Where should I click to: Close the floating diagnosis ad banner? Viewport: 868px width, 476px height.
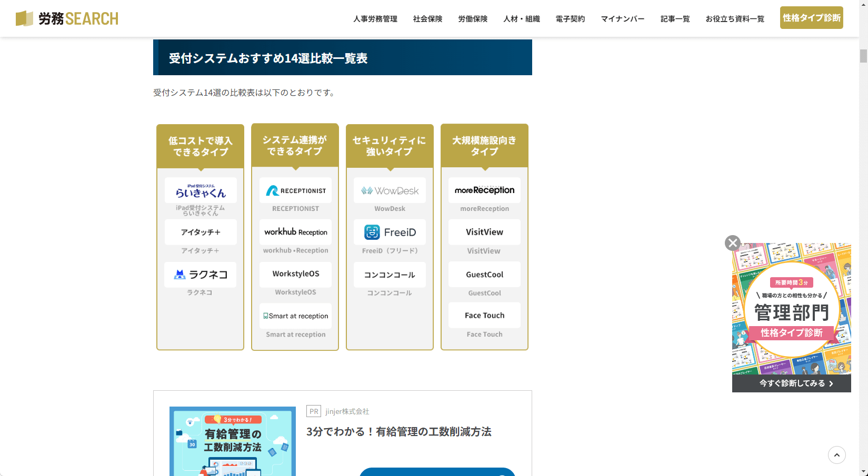pos(732,242)
